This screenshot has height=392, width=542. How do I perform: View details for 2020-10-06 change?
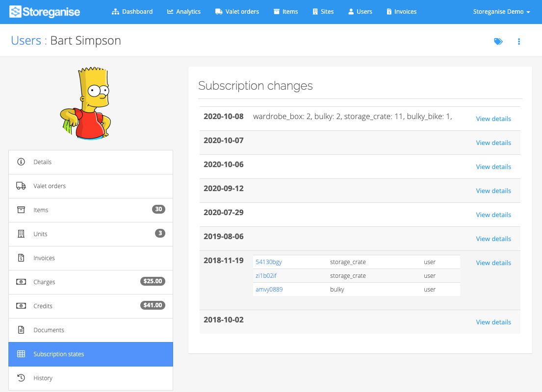click(x=493, y=167)
